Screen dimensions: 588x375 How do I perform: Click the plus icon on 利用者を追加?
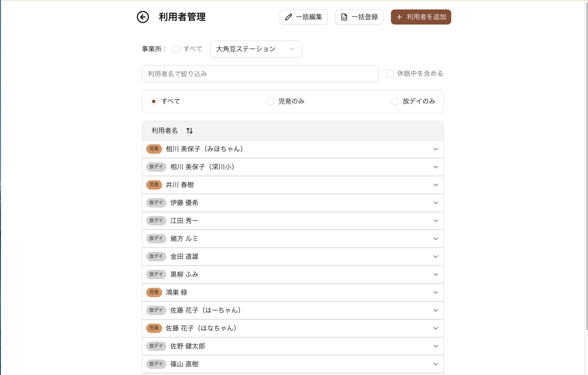(399, 17)
